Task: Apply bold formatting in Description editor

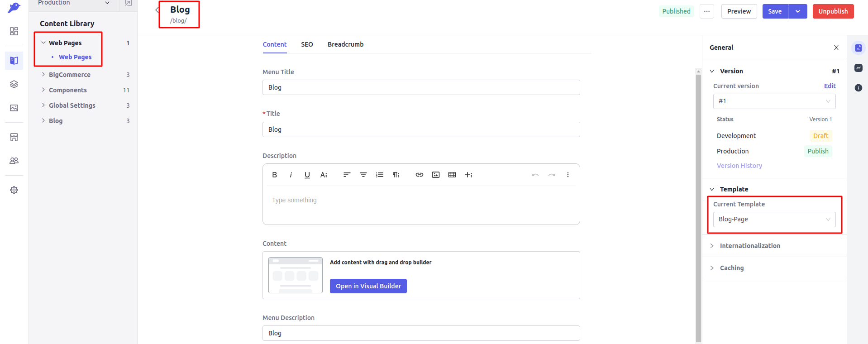Action: click(274, 175)
